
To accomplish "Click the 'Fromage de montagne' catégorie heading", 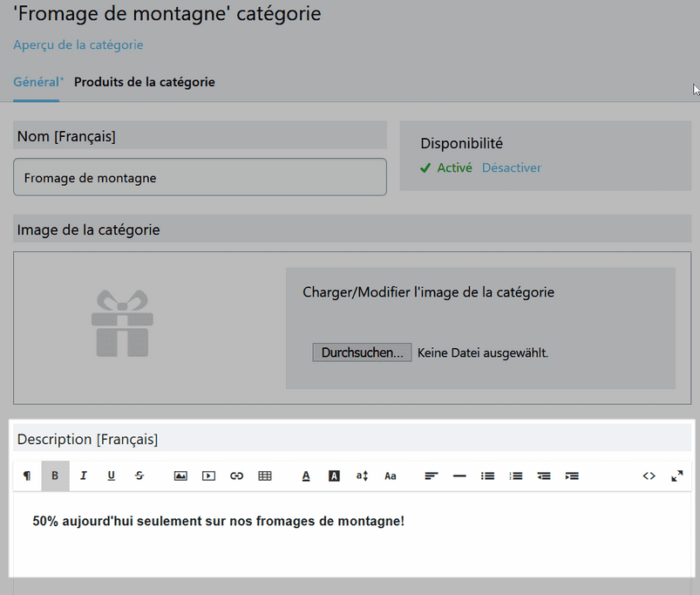I will [x=167, y=14].
